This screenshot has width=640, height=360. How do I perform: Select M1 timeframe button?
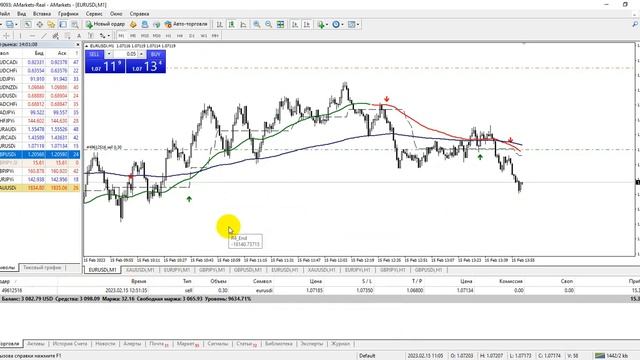coord(121,36)
